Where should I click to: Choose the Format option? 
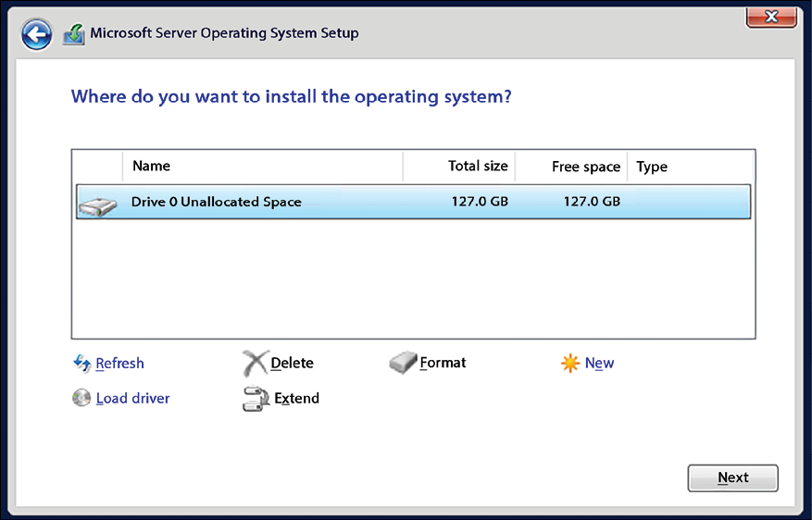tap(443, 362)
